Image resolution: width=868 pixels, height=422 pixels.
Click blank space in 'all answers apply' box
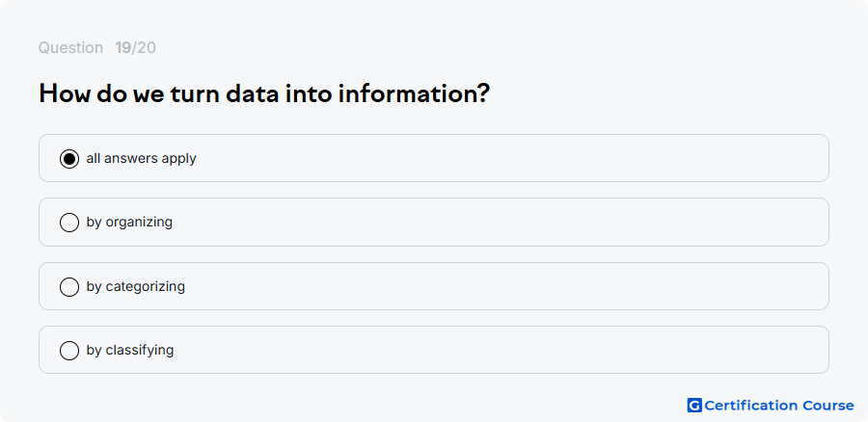click(x=499, y=158)
